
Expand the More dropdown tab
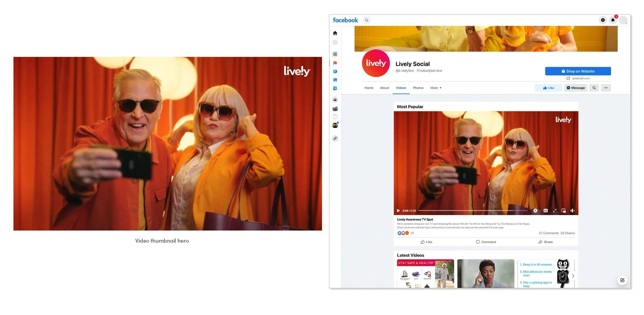tap(436, 88)
